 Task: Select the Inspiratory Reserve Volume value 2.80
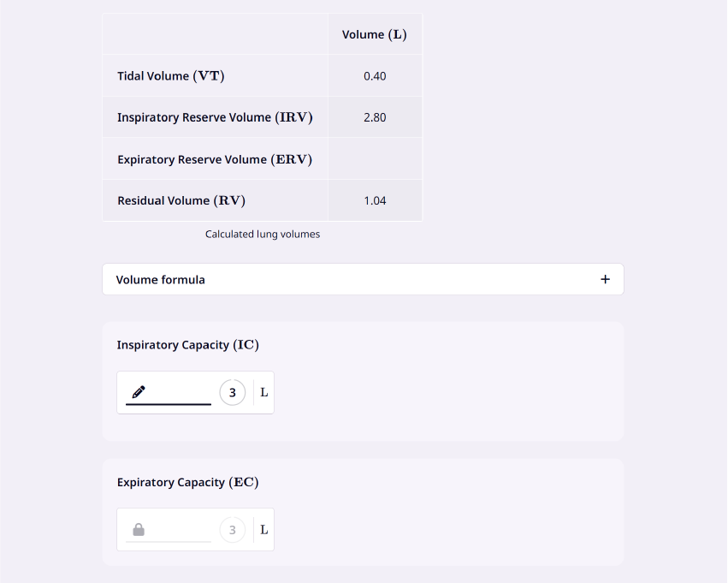(x=375, y=117)
